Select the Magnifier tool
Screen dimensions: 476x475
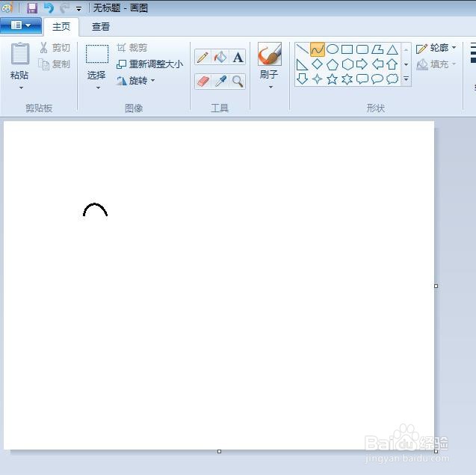click(238, 82)
